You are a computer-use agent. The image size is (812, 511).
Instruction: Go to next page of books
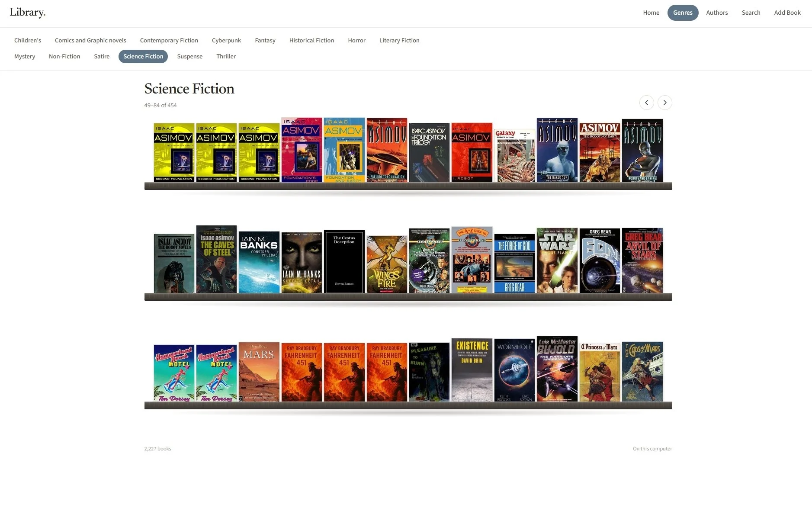pyautogui.click(x=664, y=103)
